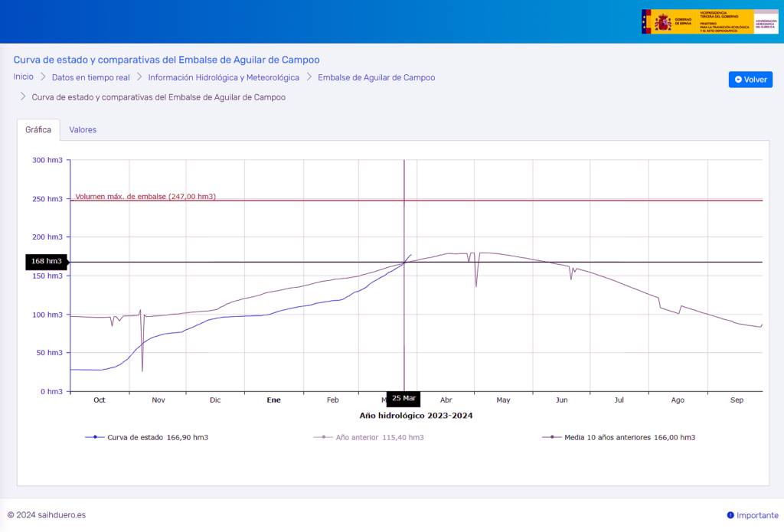Image resolution: width=784 pixels, height=532 pixels.
Task: Go to Inicio in the breadcrumb
Action: [x=24, y=77]
